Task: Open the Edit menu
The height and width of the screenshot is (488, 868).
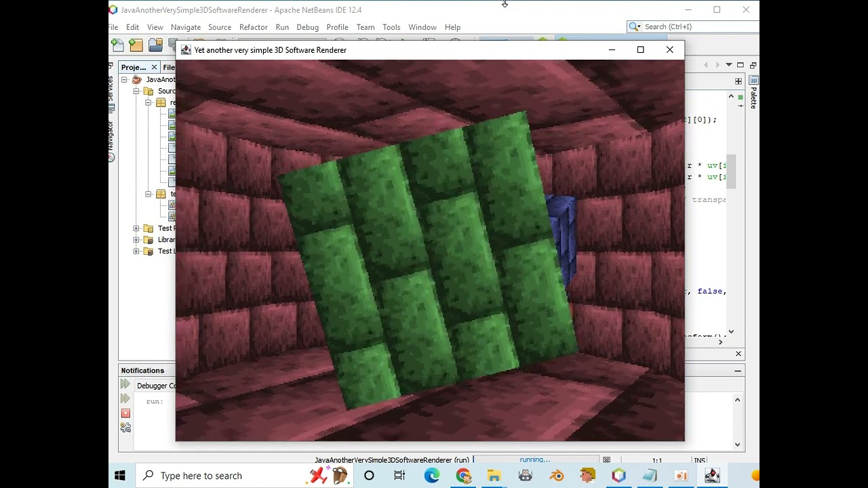Action: [132, 27]
